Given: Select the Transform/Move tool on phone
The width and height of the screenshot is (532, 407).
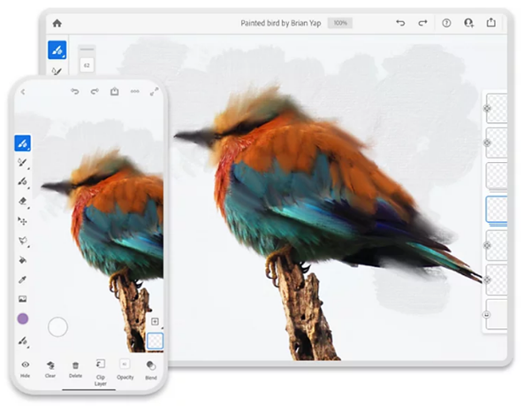Looking at the screenshot, I should pyautogui.click(x=22, y=221).
